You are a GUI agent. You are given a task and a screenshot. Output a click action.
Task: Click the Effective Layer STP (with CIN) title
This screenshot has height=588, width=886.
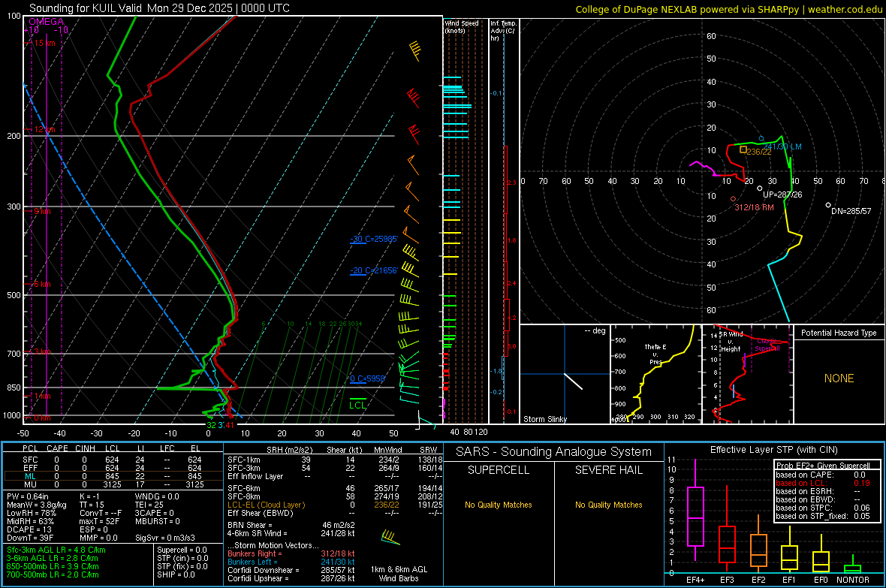coord(773,450)
